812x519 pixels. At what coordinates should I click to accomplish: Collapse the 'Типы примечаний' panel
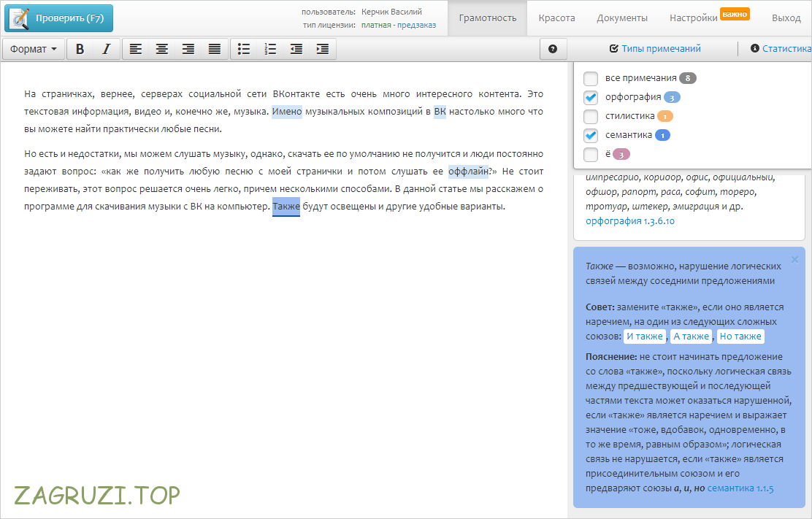[x=655, y=49]
